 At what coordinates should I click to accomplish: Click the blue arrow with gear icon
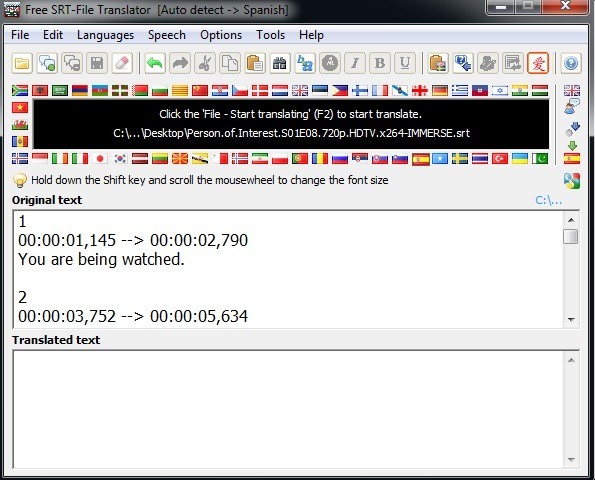[572, 129]
